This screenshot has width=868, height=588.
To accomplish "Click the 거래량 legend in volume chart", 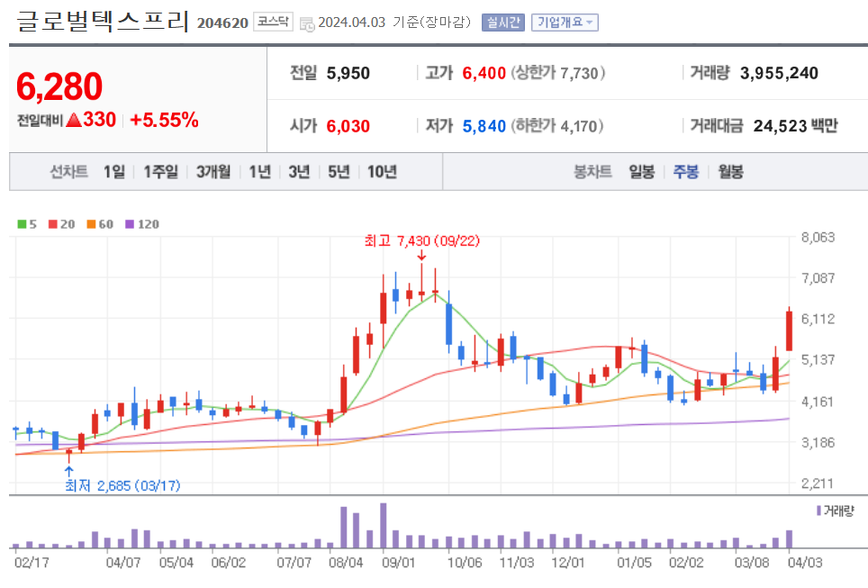I will click(836, 511).
